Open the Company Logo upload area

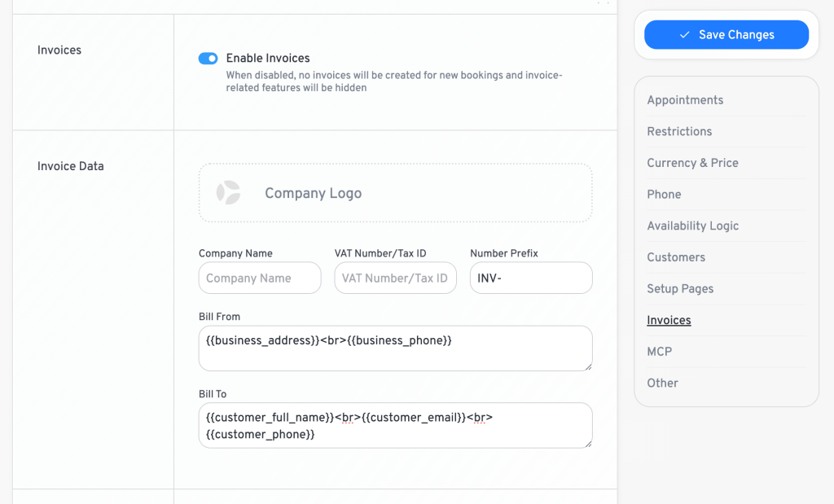[x=395, y=192]
